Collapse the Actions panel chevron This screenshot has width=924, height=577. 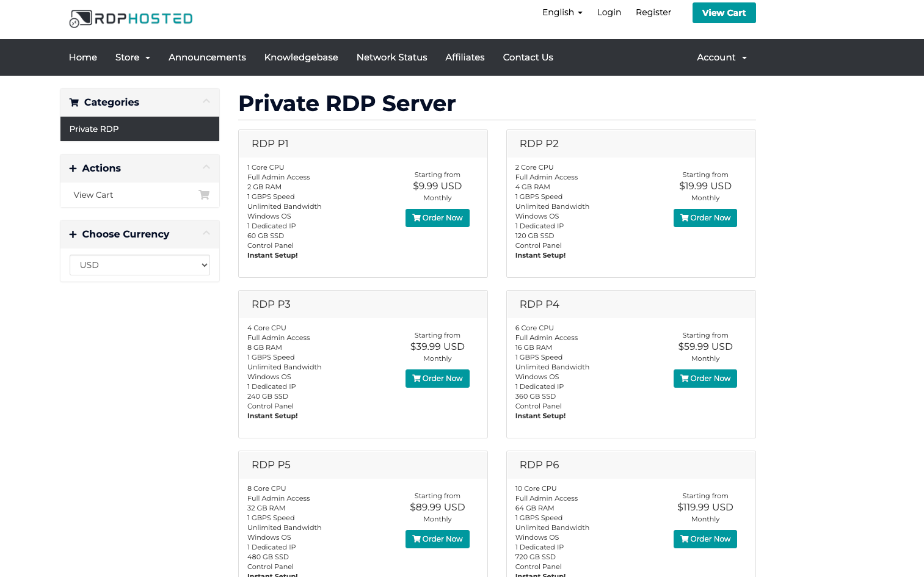pos(206,167)
